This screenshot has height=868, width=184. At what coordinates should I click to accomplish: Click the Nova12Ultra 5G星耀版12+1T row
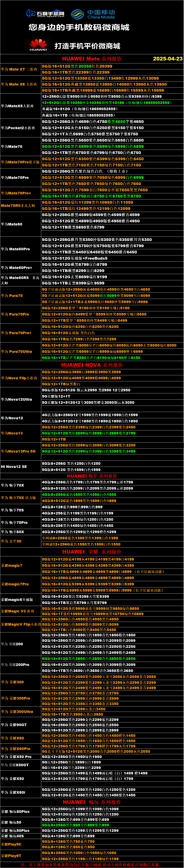click(112, 396)
